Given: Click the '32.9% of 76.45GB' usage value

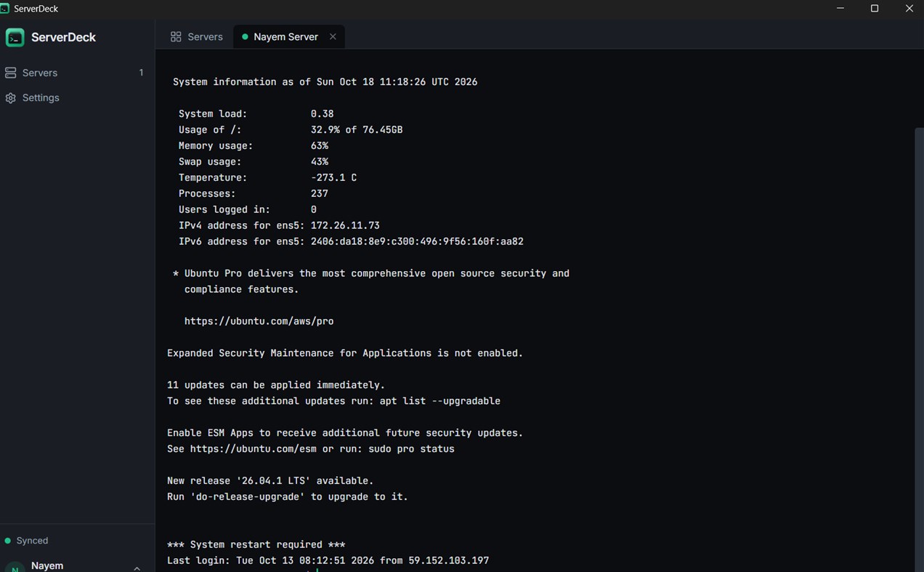Looking at the screenshot, I should [x=357, y=129].
